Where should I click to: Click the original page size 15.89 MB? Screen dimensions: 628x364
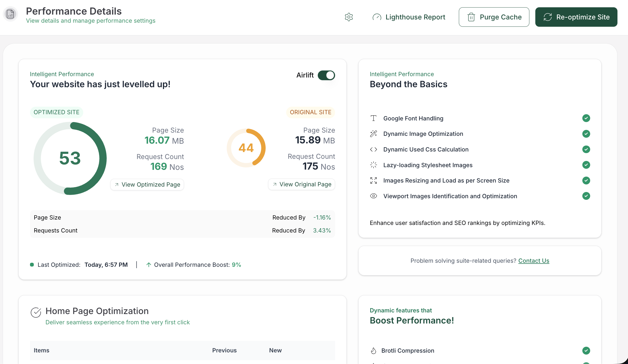click(x=315, y=140)
